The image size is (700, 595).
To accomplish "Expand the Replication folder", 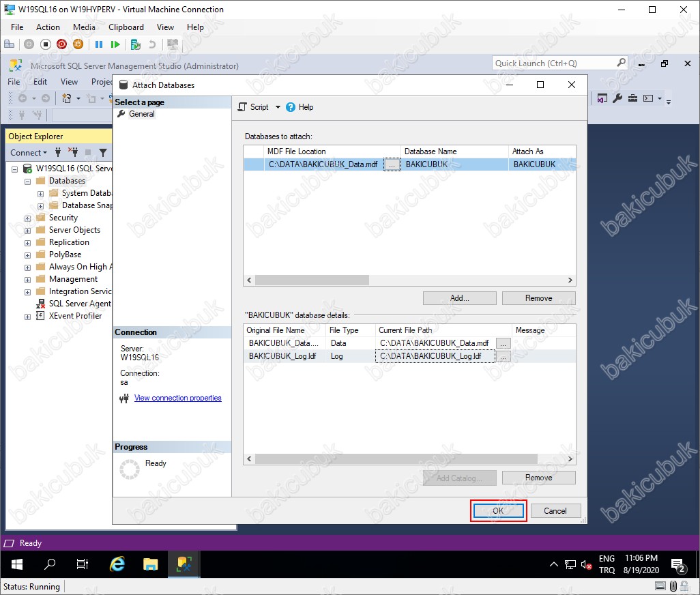I will 28,243.
